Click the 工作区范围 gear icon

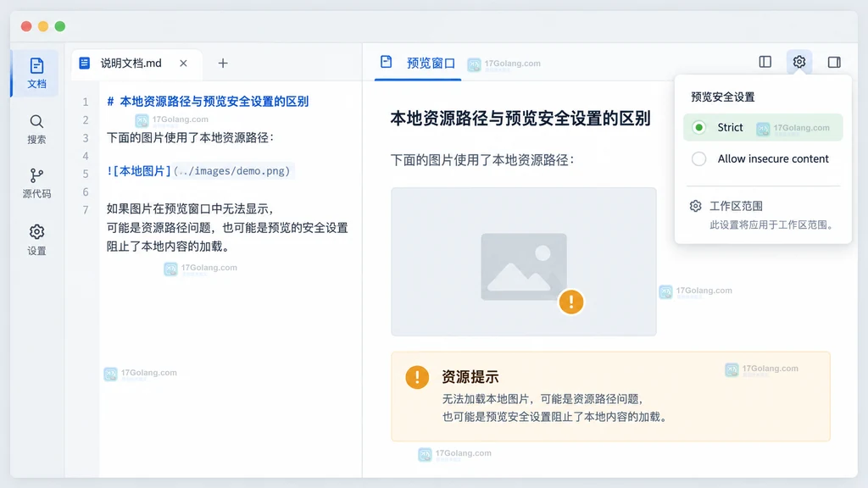pyautogui.click(x=695, y=206)
